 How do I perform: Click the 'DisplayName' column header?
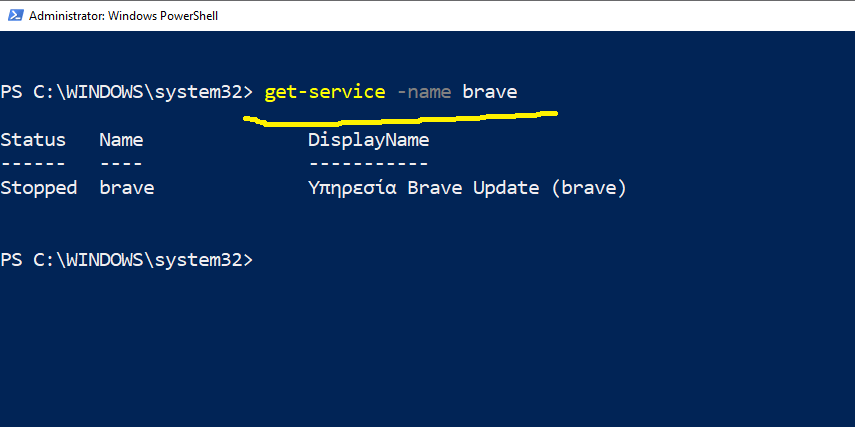368,140
